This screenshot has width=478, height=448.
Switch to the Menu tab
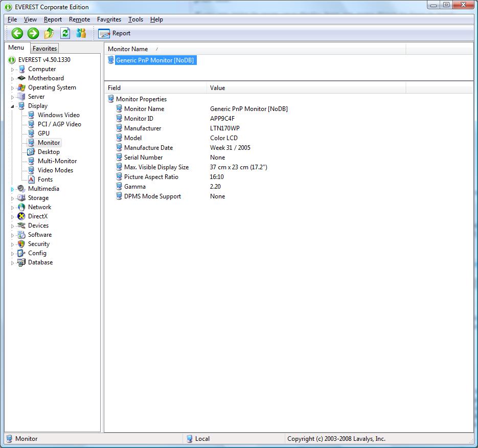tap(16, 48)
